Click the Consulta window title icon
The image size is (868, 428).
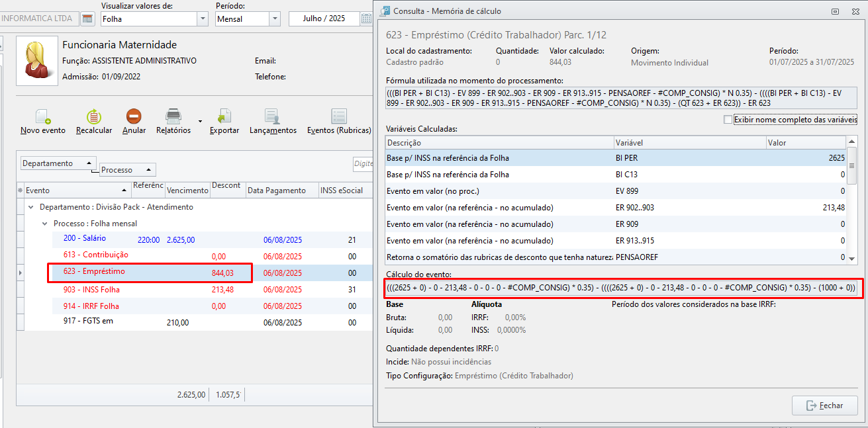(385, 11)
